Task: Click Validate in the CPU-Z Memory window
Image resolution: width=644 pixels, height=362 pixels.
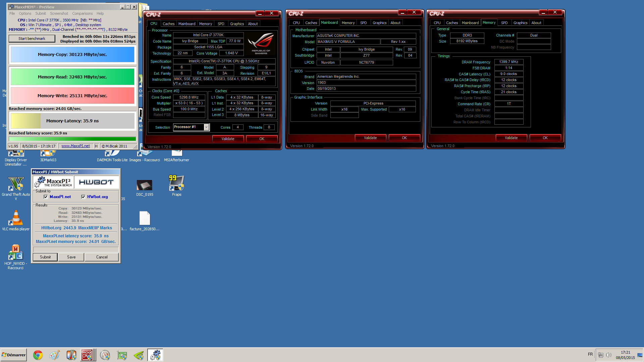Action: (x=511, y=138)
